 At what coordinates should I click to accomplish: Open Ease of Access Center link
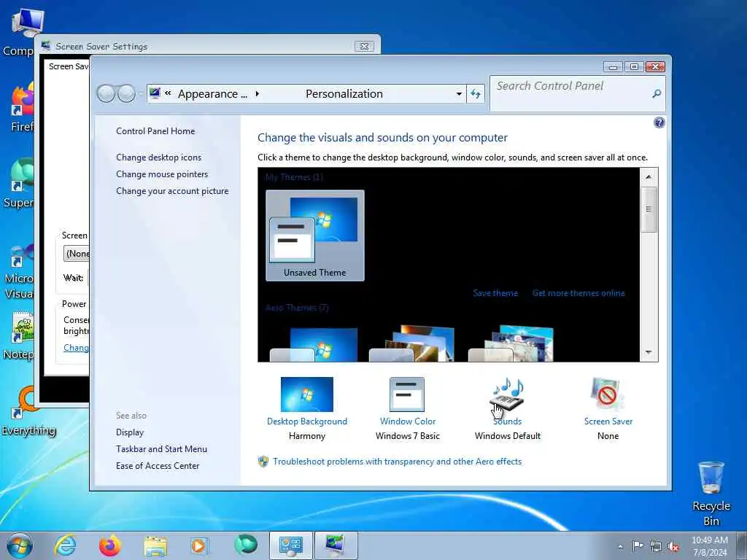click(158, 466)
